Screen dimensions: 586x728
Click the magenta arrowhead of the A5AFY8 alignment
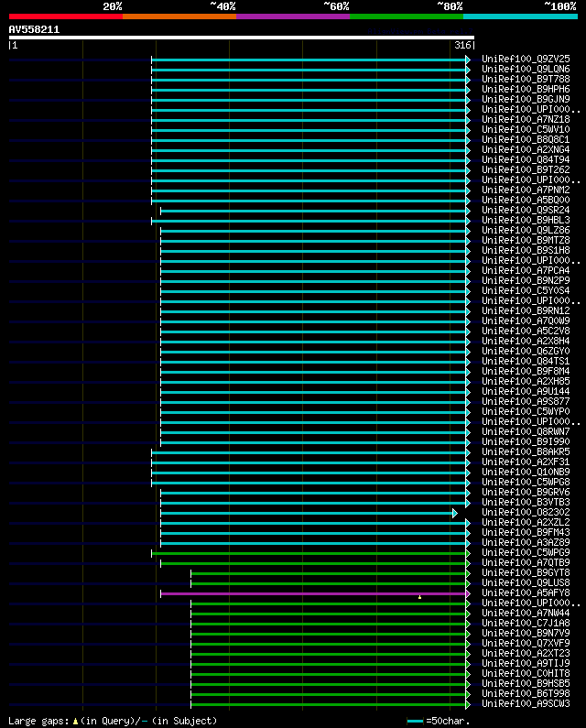pos(468,593)
